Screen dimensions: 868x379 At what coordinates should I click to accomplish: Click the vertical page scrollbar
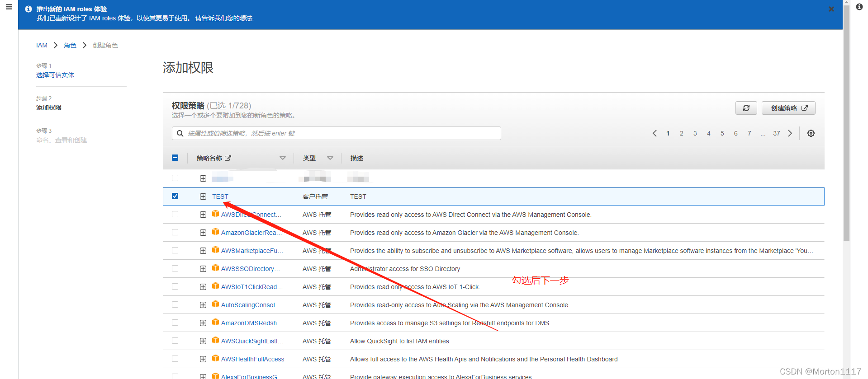pos(846,122)
